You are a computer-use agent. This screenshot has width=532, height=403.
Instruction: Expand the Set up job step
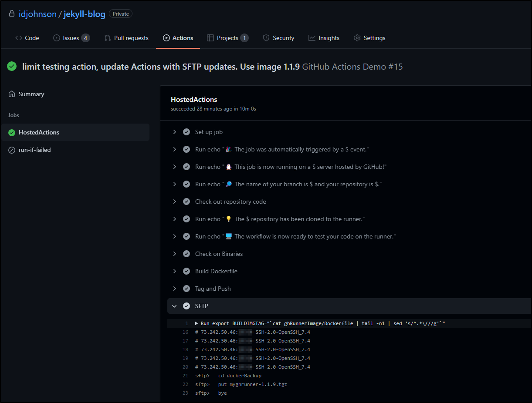(x=174, y=132)
